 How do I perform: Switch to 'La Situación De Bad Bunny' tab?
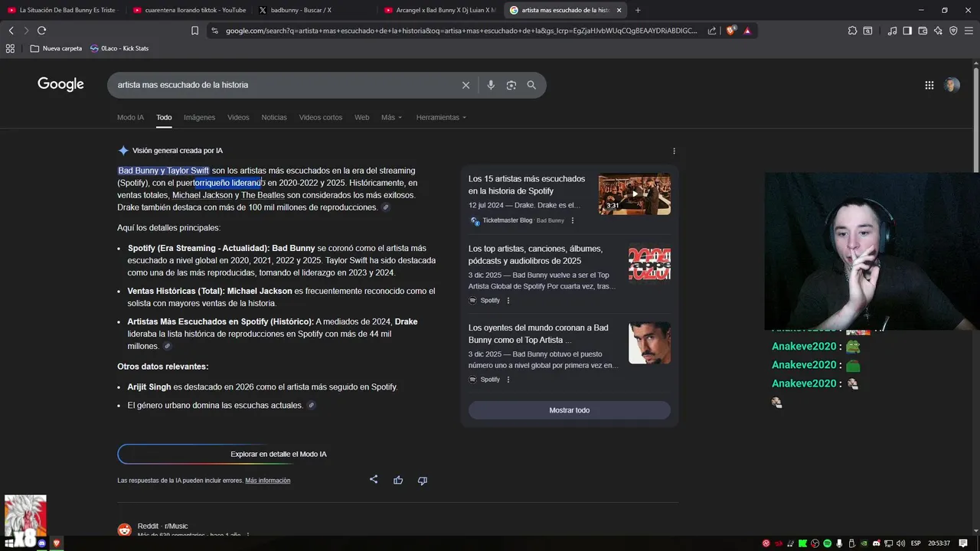63,10
